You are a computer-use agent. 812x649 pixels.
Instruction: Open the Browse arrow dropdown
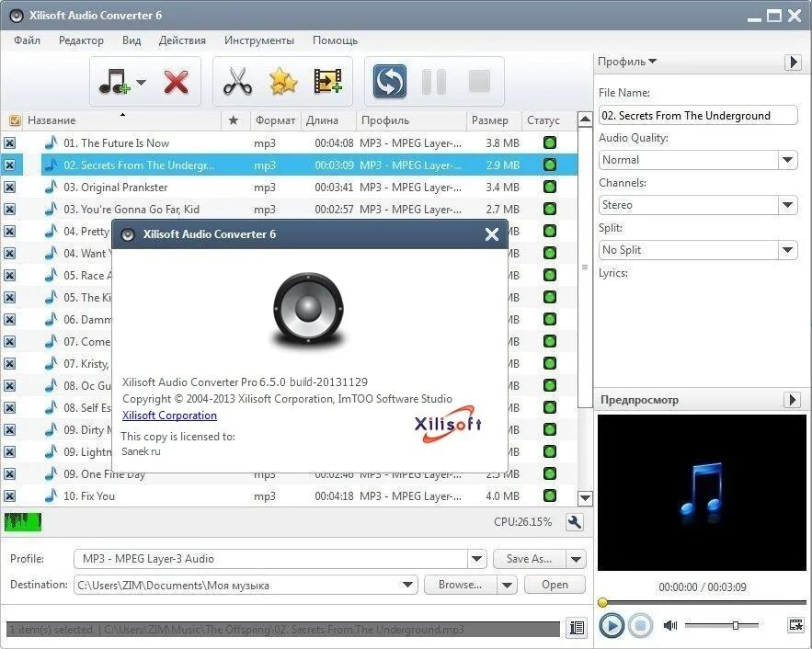(x=507, y=585)
